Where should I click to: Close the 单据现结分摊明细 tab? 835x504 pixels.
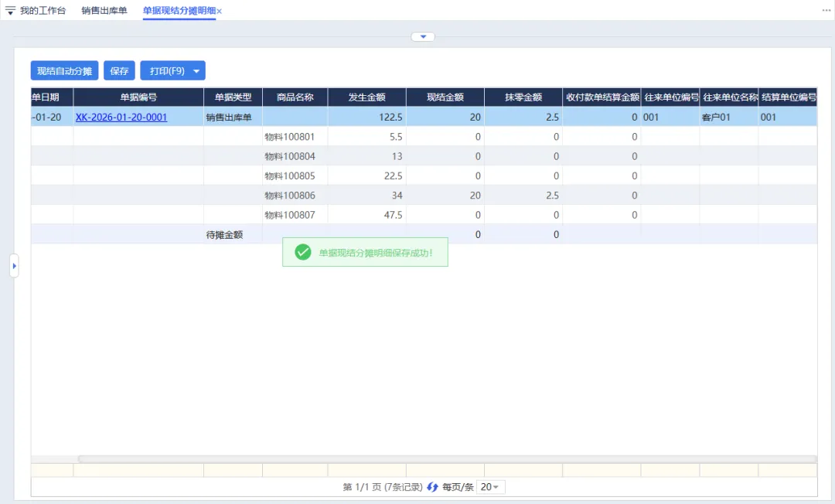pyautogui.click(x=220, y=12)
